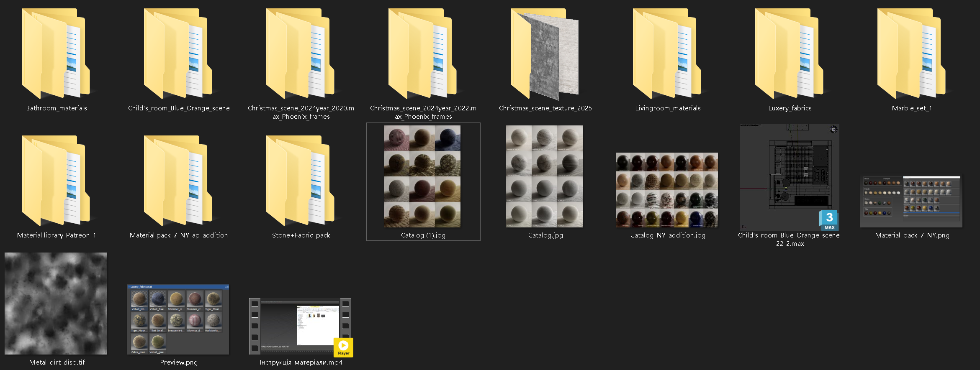
Task: Click the Material_pack_7_NY.png thumbnail
Action: click(911, 201)
